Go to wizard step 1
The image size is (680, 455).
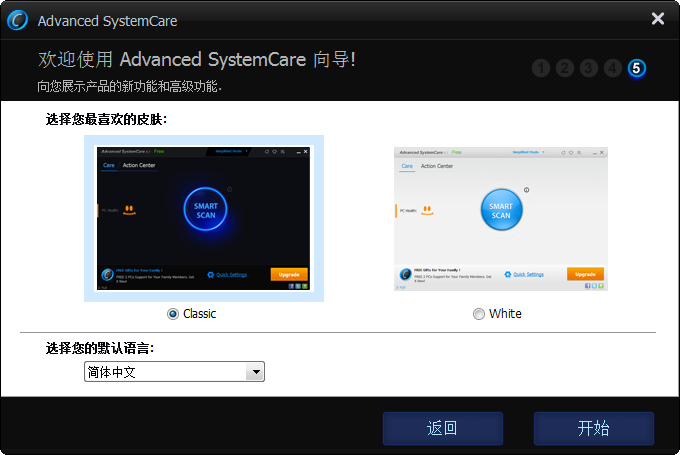coord(541,68)
